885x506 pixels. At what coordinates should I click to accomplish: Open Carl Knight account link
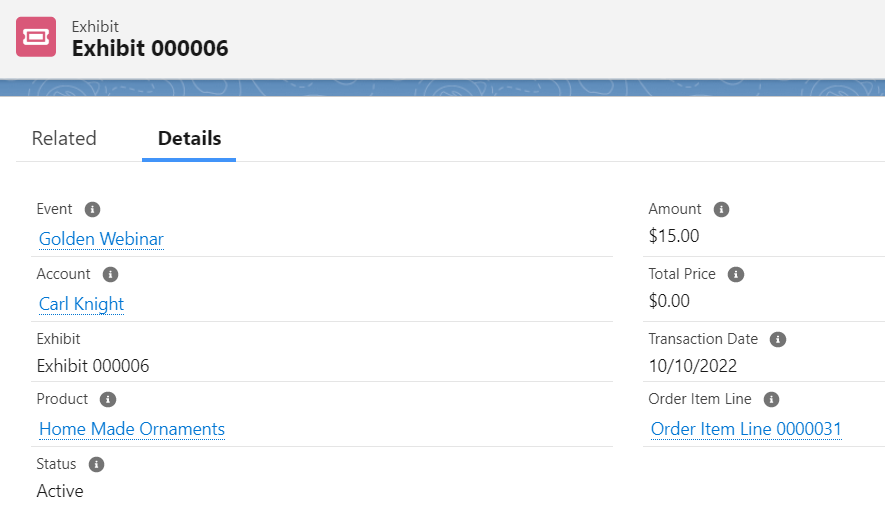point(81,304)
